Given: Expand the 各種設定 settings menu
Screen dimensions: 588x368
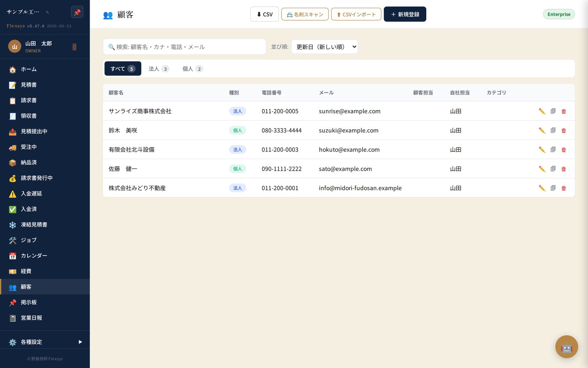Looking at the screenshot, I should tap(45, 342).
